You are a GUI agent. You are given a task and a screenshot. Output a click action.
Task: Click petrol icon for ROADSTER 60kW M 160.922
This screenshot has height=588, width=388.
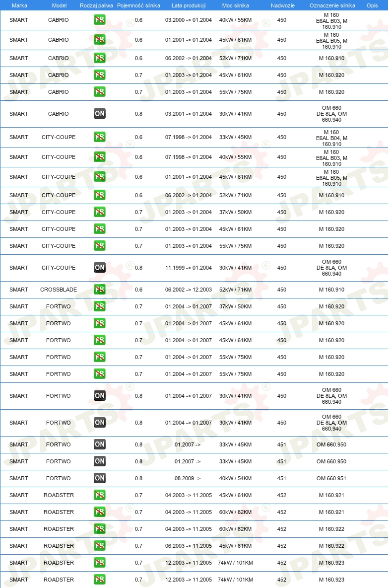click(100, 529)
